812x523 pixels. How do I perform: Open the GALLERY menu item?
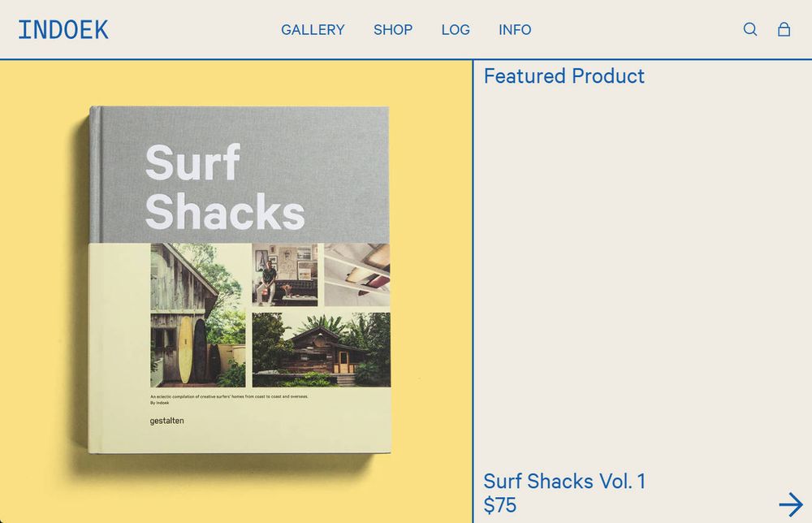[x=313, y=30]
